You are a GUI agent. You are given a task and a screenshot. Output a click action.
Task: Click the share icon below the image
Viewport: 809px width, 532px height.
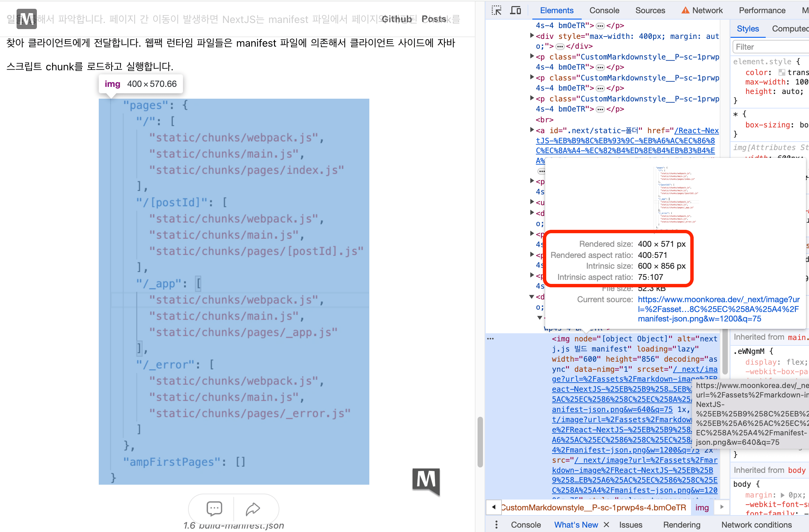click(253, 509)
